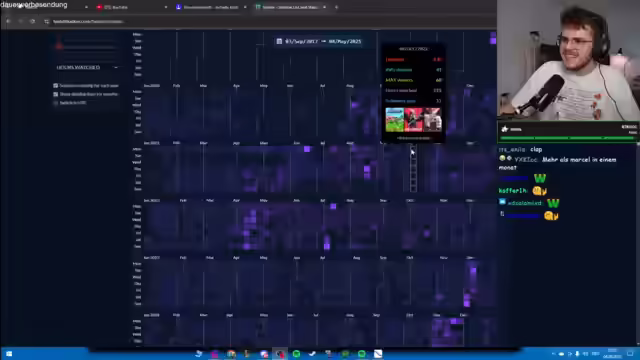640x360 pixels.
Task: Open the white notepad-style taskbar icon
Action: click(x=378, y=354)
